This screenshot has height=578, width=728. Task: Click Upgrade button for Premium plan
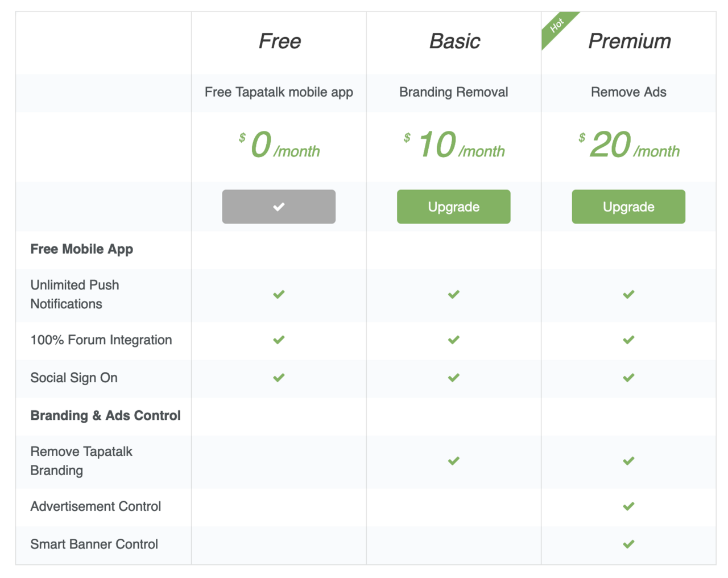(x=628, y=207)
